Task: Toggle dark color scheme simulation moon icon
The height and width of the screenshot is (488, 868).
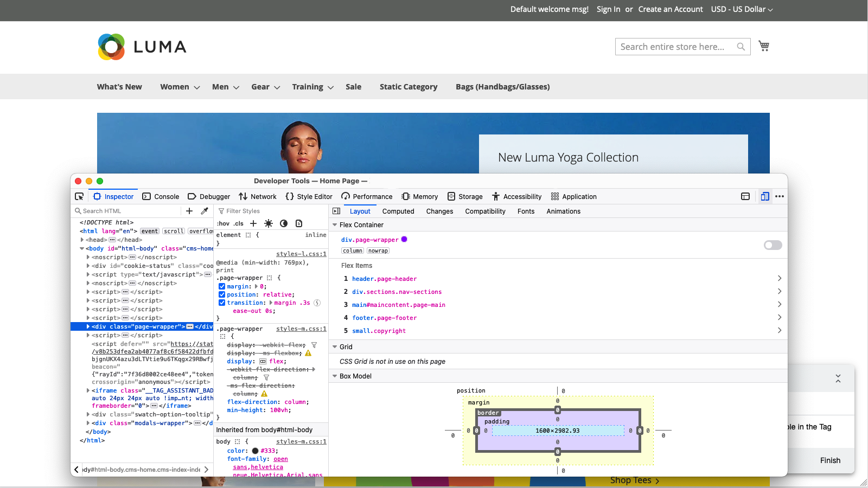Action: click(284, 223)
